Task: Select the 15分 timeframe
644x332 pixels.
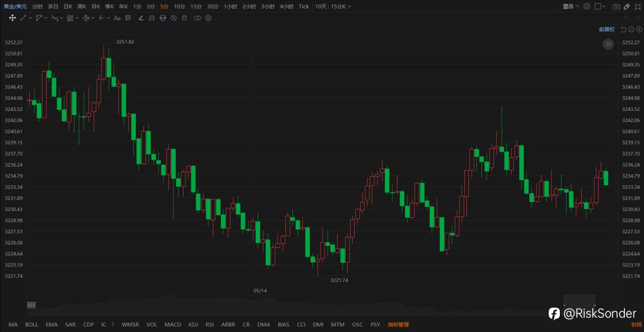Action: coord(196,7)
